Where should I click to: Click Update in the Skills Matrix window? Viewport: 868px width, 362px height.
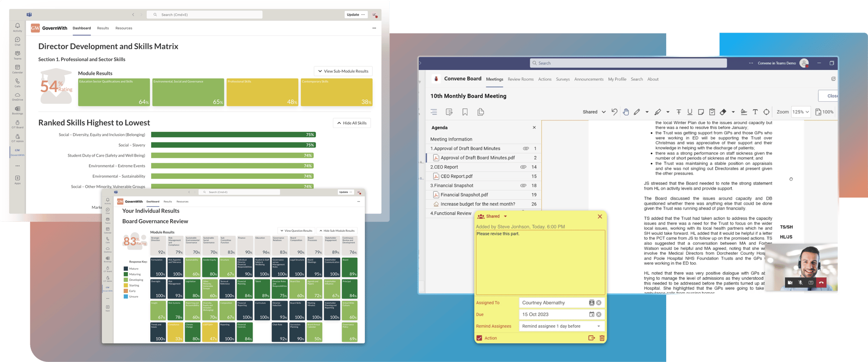pyautogui.click(x=356, y=15)
